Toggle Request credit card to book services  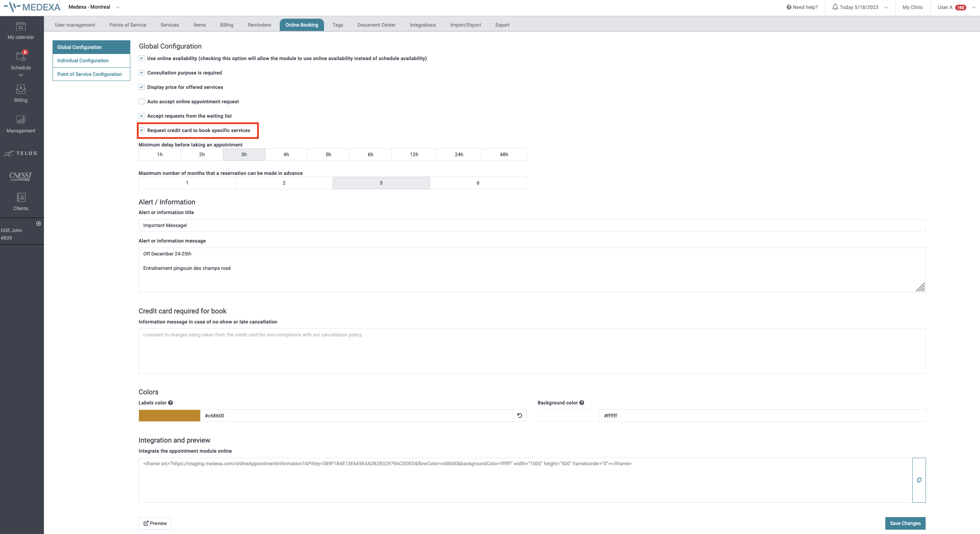tap(141, 131)
